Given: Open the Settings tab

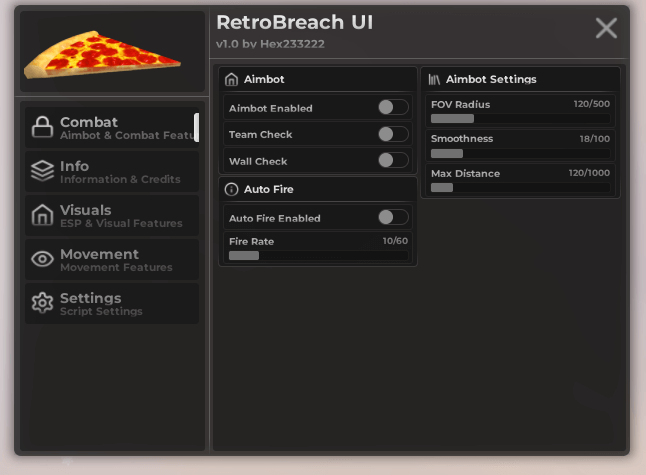Looking at the screenshot, I should [x=112, y=304].
